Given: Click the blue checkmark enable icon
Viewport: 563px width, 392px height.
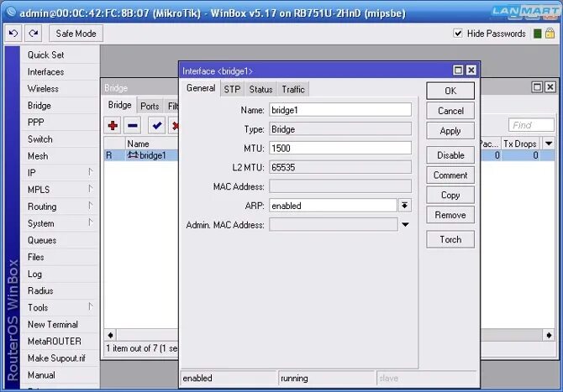Looking at the screenshot, I should coord(156,126).
